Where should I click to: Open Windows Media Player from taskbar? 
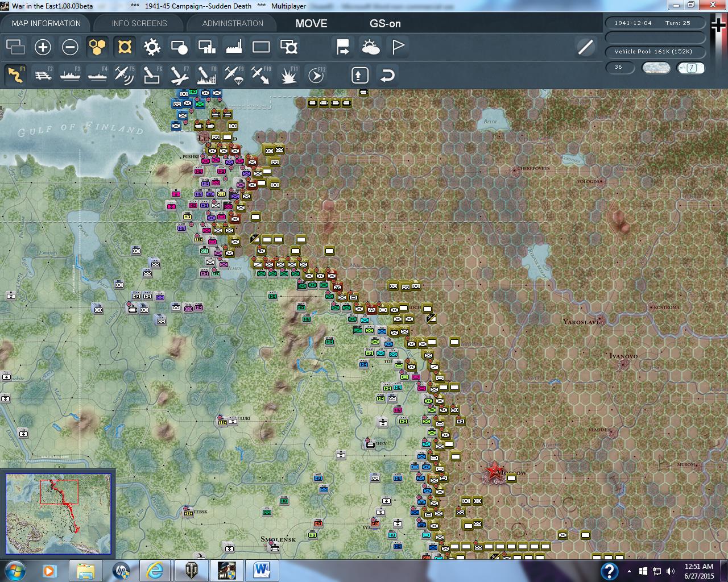(49, 570)
